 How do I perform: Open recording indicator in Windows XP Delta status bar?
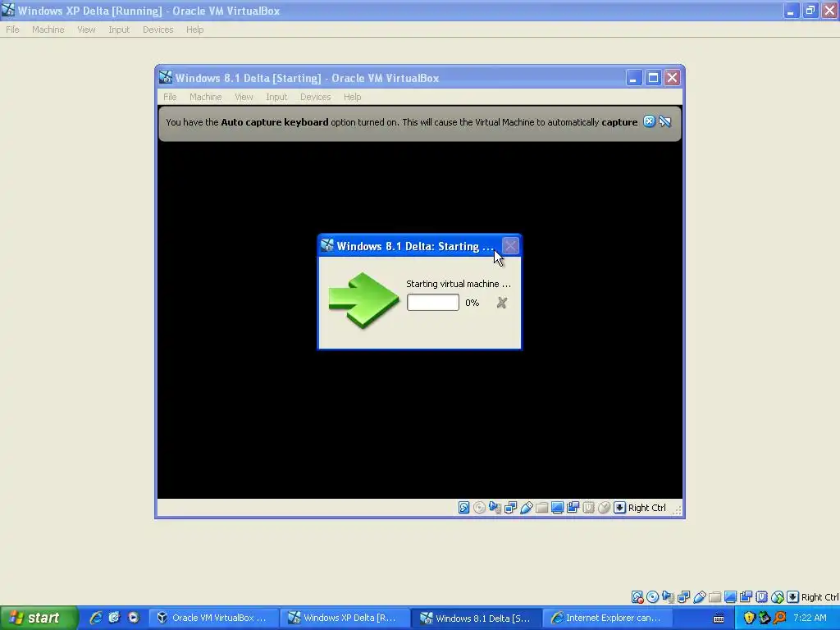click(x=746, y=597)
